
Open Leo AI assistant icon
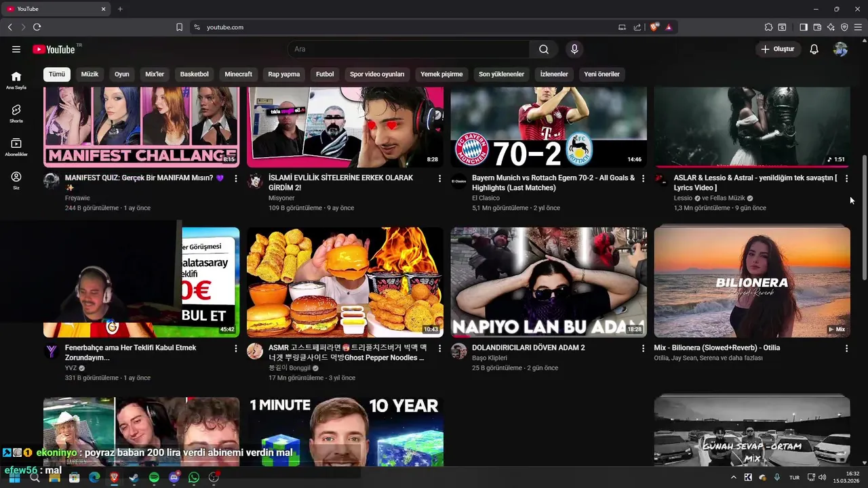click(831, 27)
